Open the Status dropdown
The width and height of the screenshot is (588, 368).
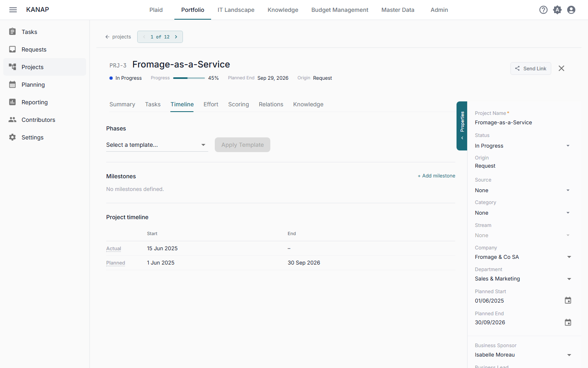click(523, 146)
